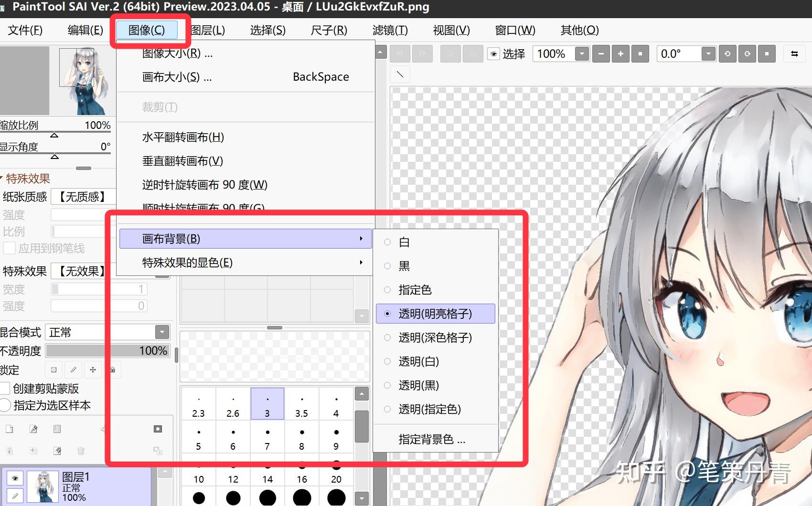
Task: Click the delete layer trash icon
Action: tap(81, 451)
